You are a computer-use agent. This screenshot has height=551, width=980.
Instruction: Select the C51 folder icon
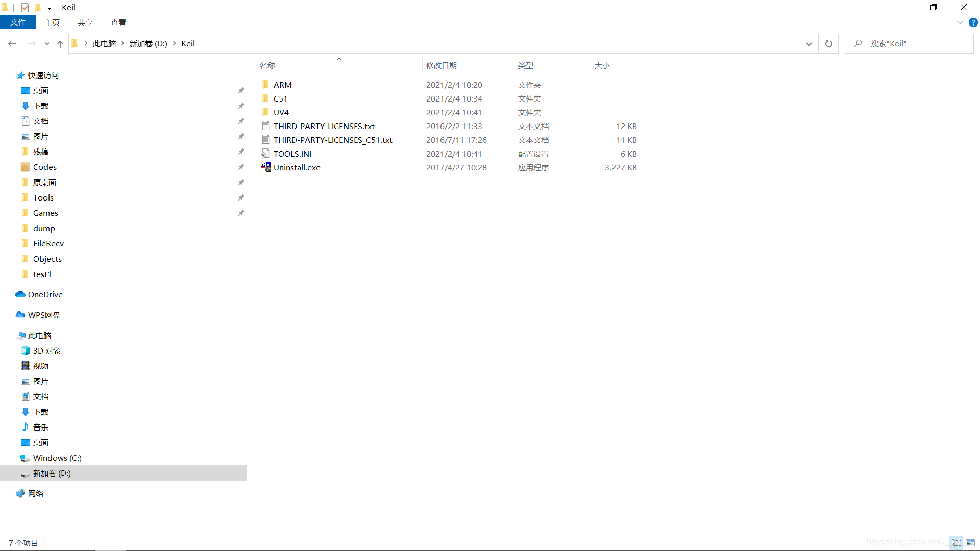(x=265, y=98)
